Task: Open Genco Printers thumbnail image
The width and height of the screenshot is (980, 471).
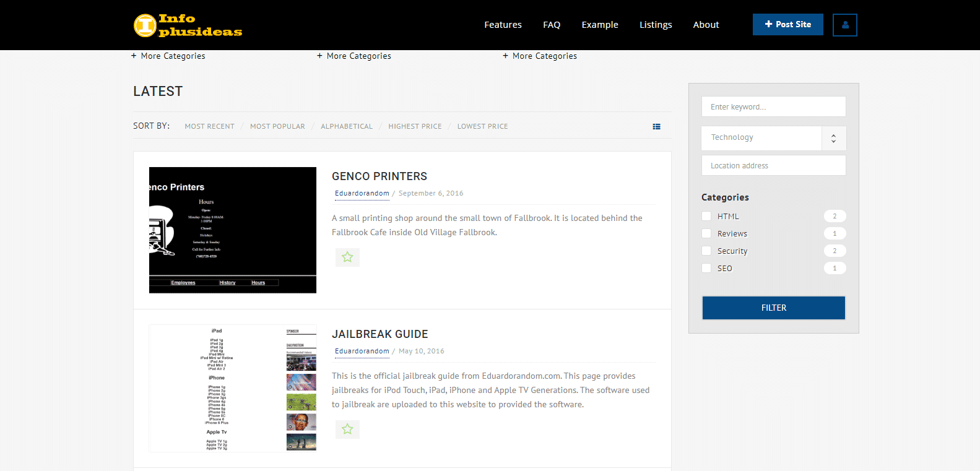Action: [x=233, y=230]
